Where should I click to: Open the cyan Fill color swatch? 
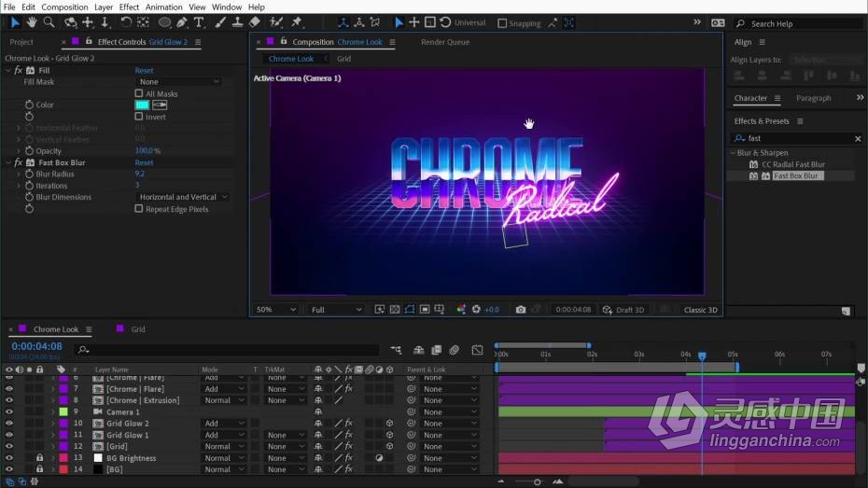click(142, 105)
